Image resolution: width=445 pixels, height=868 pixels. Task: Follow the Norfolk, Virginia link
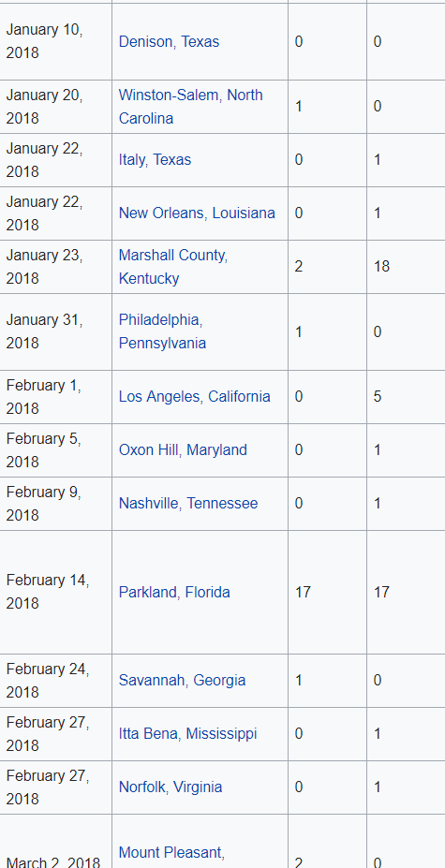(171, 787)
